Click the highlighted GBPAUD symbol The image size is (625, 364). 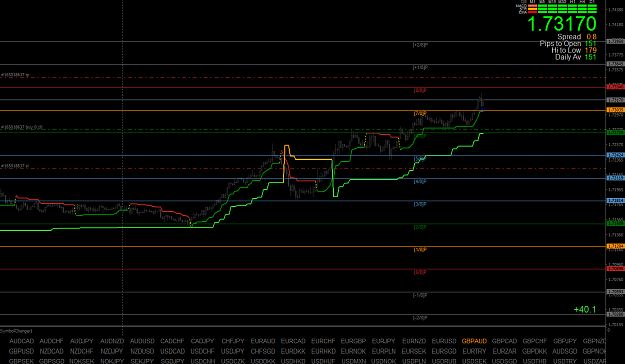click(474, 341)
